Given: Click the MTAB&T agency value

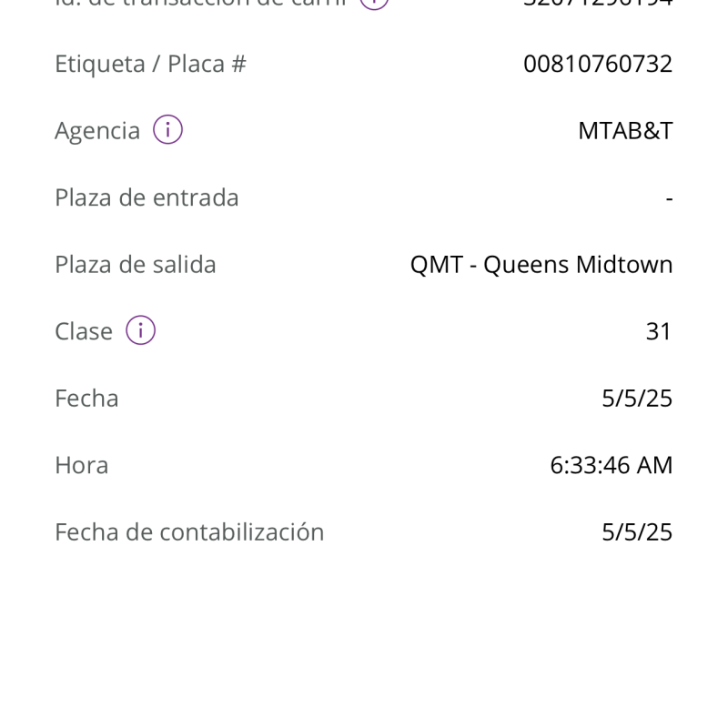Looking at the screenshot, I should (x=625, y=130).
